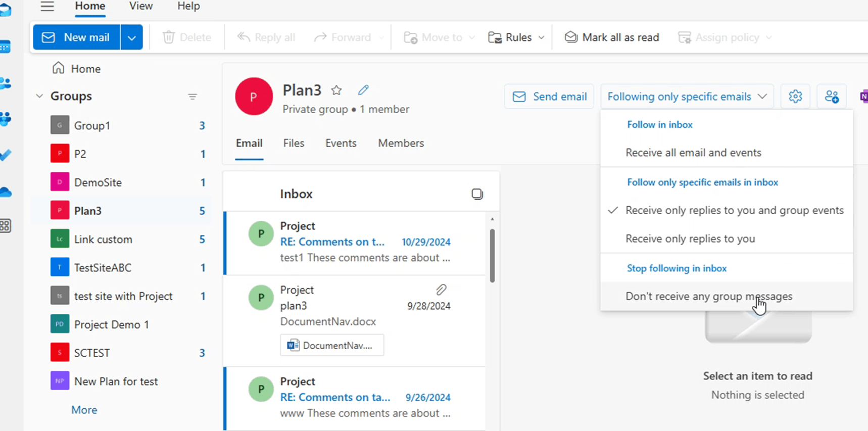Open group settings gear icon
The width and height of the screenshot is (868, 431).
795,97
